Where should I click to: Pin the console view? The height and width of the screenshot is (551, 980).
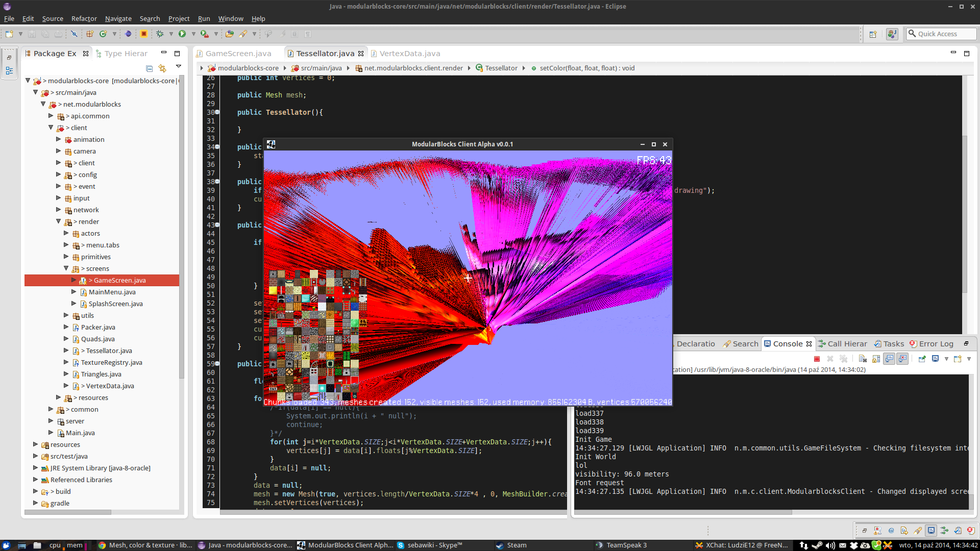tap(922, 359)
